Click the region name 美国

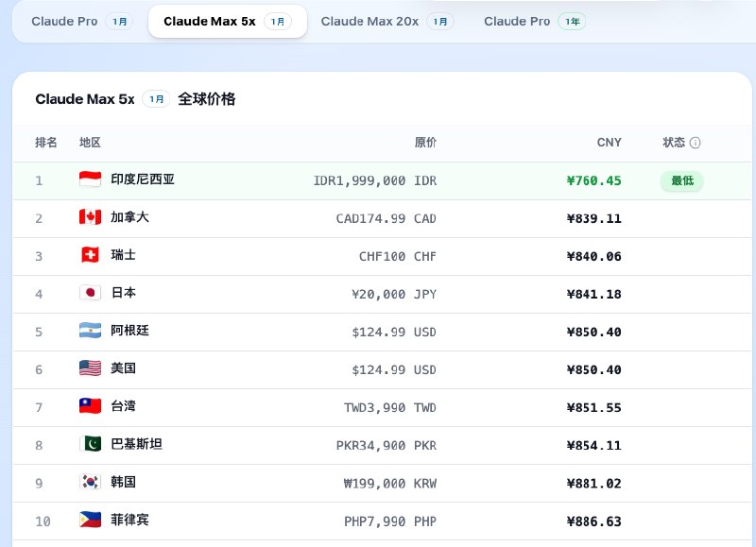[x=124, y=368]
